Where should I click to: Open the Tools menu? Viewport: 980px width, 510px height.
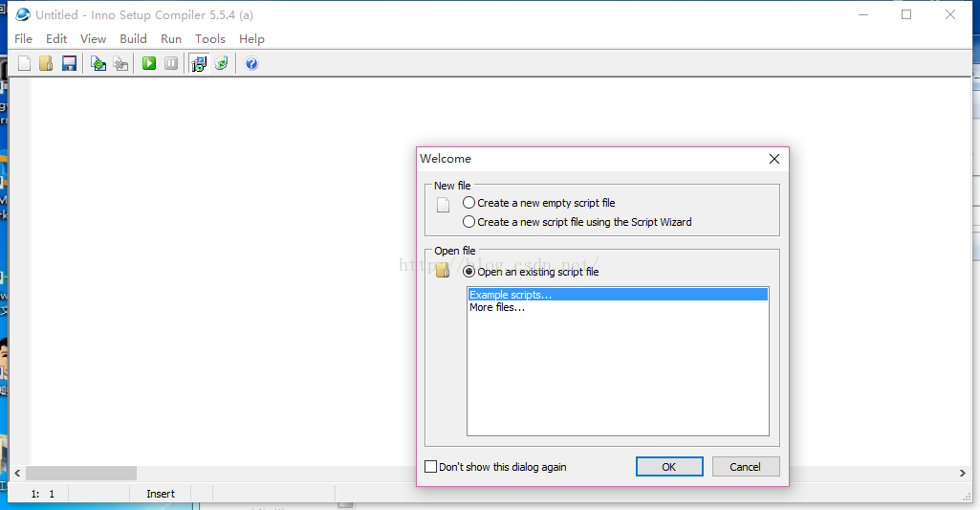[x=210, y=39]
